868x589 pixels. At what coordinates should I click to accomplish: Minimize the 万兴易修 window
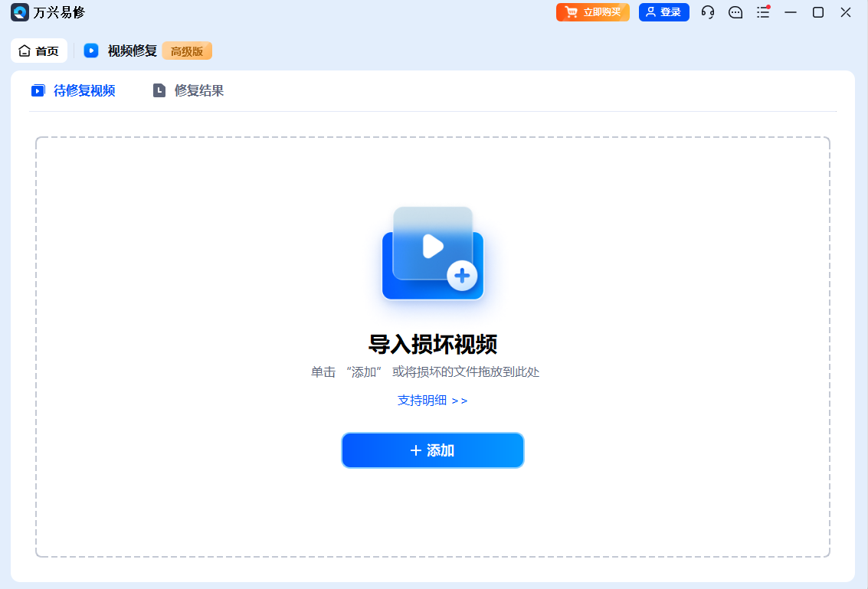click(791, 12)
